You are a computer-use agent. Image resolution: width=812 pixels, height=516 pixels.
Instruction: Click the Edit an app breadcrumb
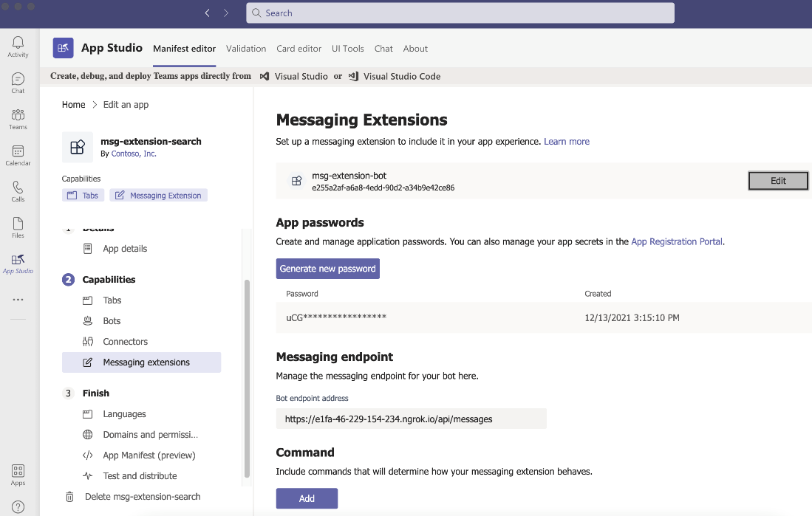coord(126,105)
